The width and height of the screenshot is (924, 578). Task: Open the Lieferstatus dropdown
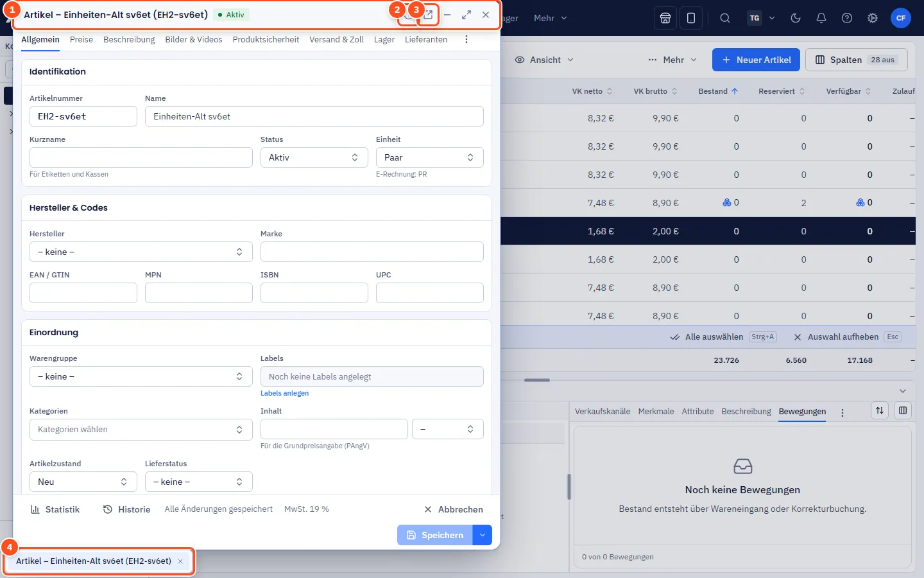point(199,482)
